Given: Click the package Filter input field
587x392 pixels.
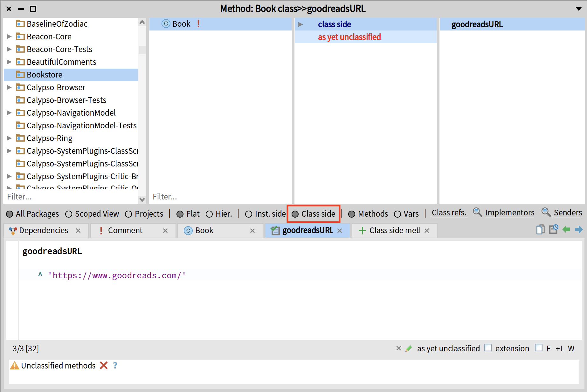Looking at the screenshot, I should tap(70, 197).
